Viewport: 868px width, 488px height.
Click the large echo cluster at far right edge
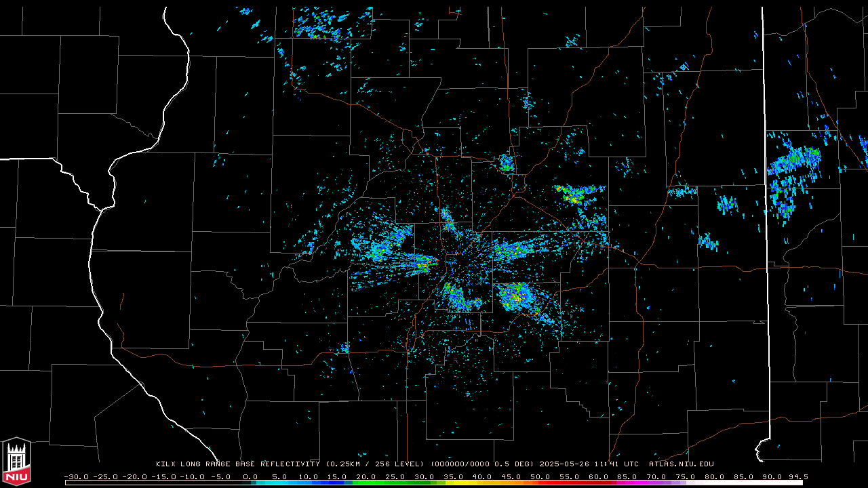795,178
